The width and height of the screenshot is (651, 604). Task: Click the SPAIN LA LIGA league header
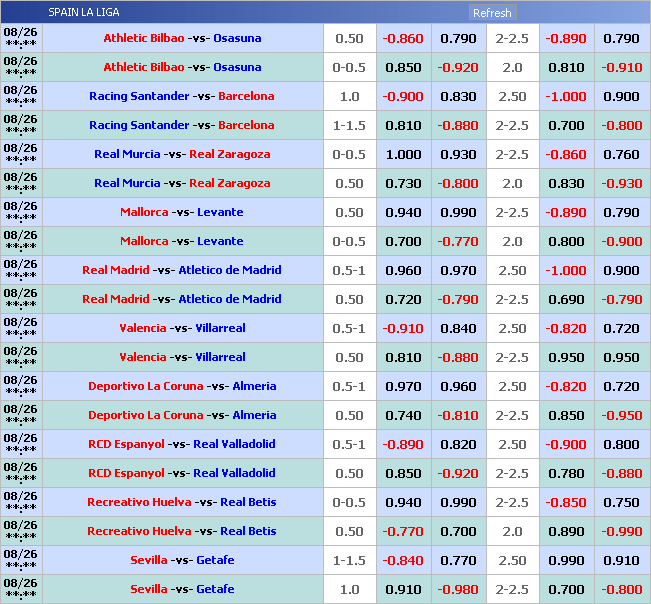pyautogui.click(x=84, y=13)
